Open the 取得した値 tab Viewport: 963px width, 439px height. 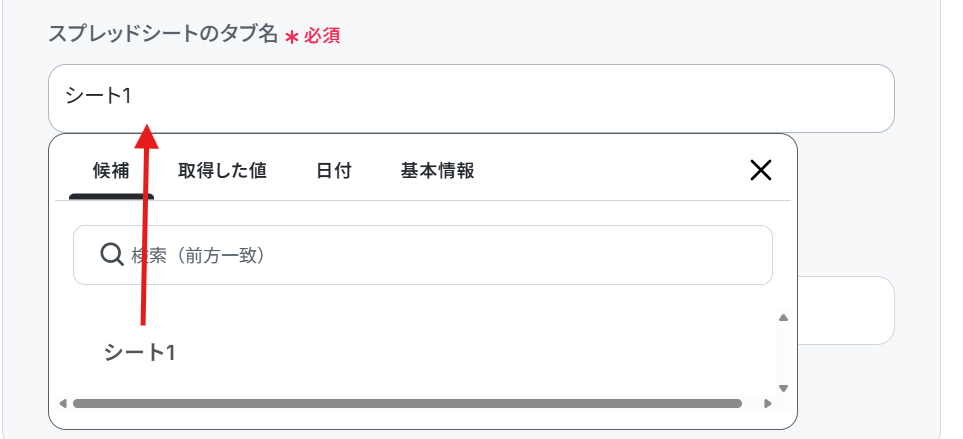222,171
